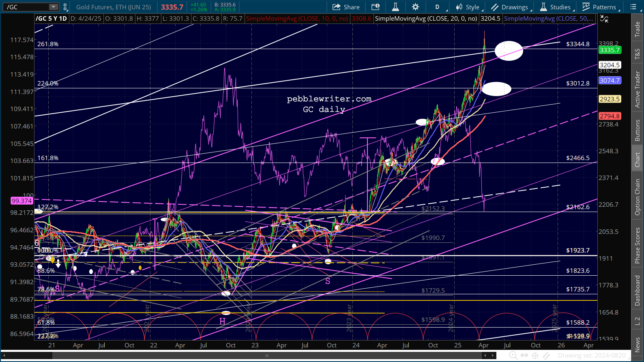Click the $1735.7 price level label
The height and width of the screenshot is (362, 644).
[578, 289]
